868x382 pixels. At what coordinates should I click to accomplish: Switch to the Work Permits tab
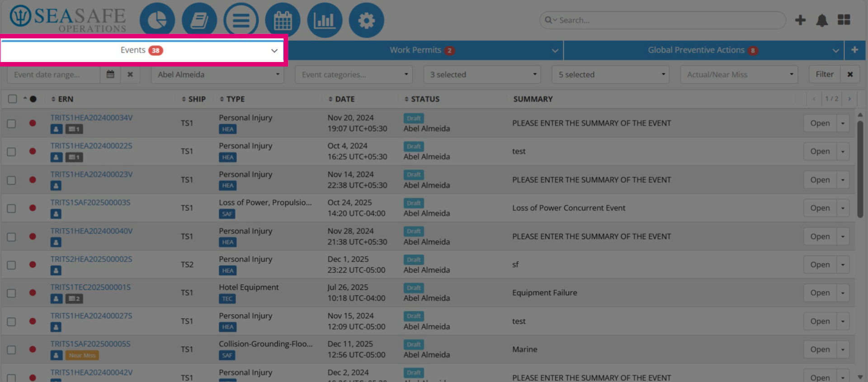click(x=423, y=50)
